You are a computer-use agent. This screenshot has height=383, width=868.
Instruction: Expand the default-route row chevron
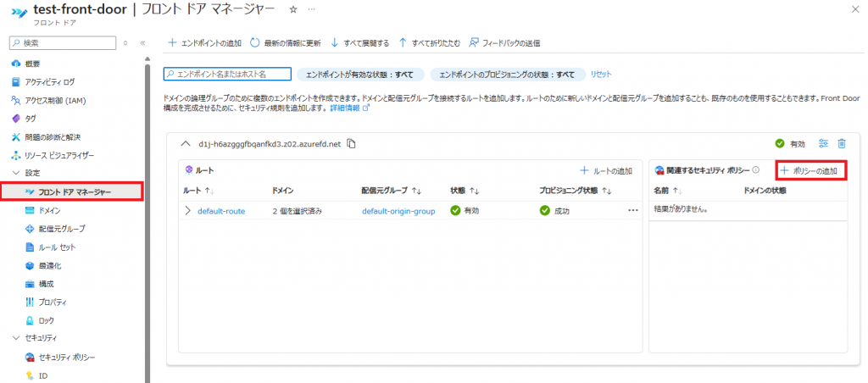[187, 211]
